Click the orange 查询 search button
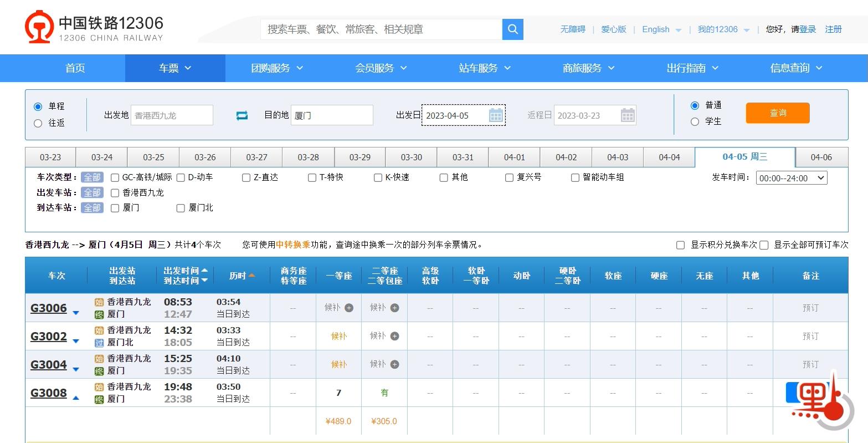The image size is (868, 443). coord(777,113)
